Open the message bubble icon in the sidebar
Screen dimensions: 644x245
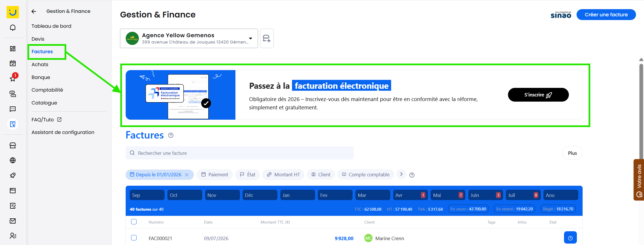[x=13, y=109]
